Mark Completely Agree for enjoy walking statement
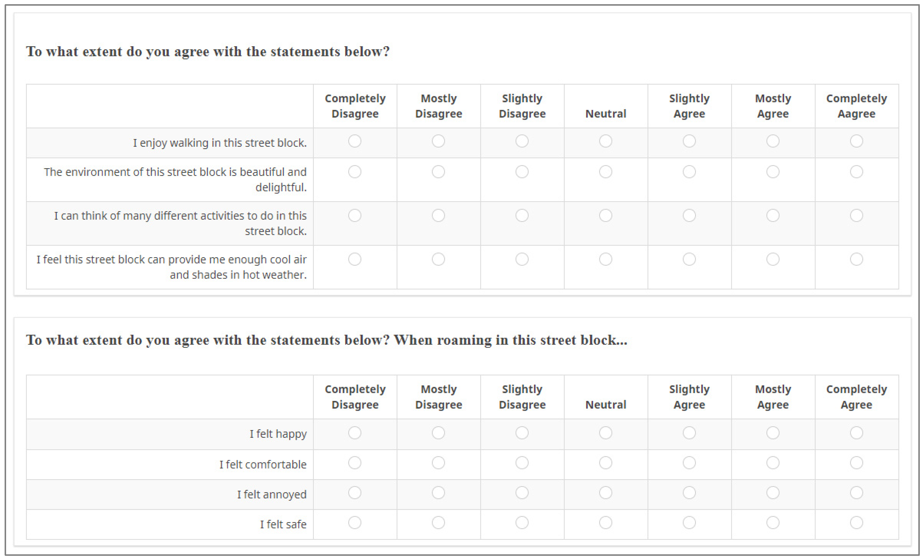 (x=856, y=141)
